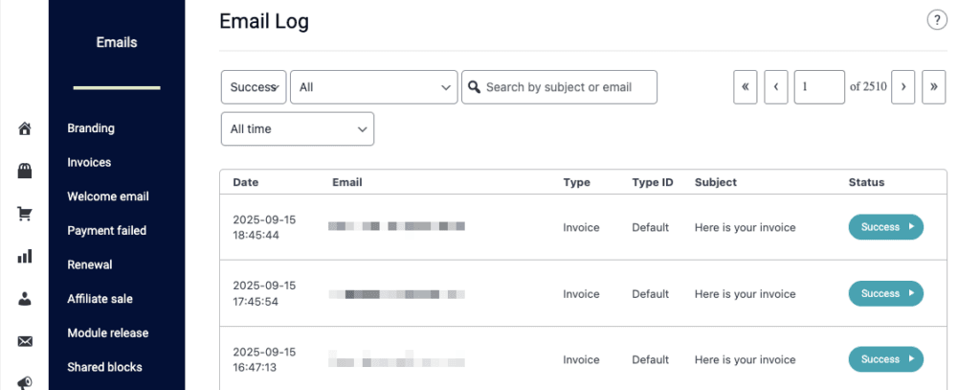This screenshot has height=390, width=980.
Task: Go to Welcome email settings
Action: pyautogui.click(x=108, y=196)
